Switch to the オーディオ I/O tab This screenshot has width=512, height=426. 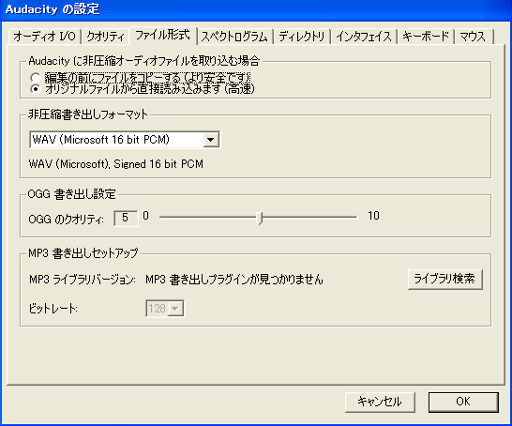45,36
